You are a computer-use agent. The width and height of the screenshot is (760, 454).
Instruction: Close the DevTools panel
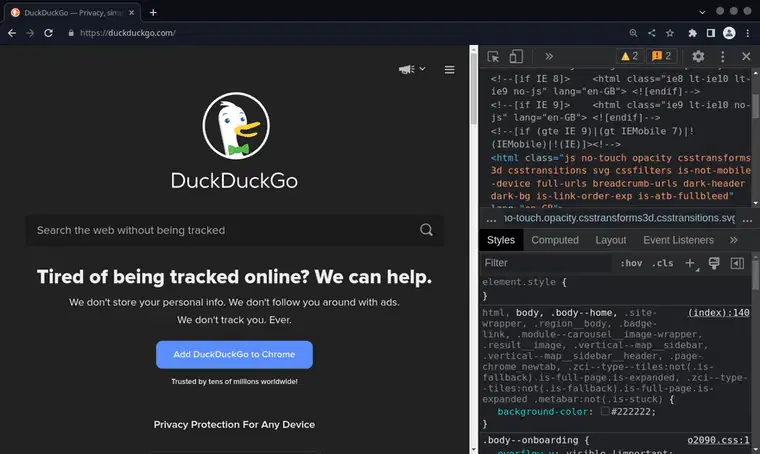pos(746,56)
